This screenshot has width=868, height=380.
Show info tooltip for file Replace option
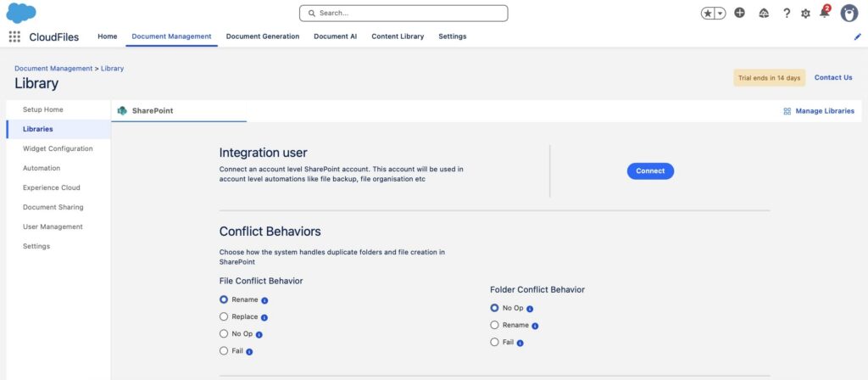tap(264, 317)
